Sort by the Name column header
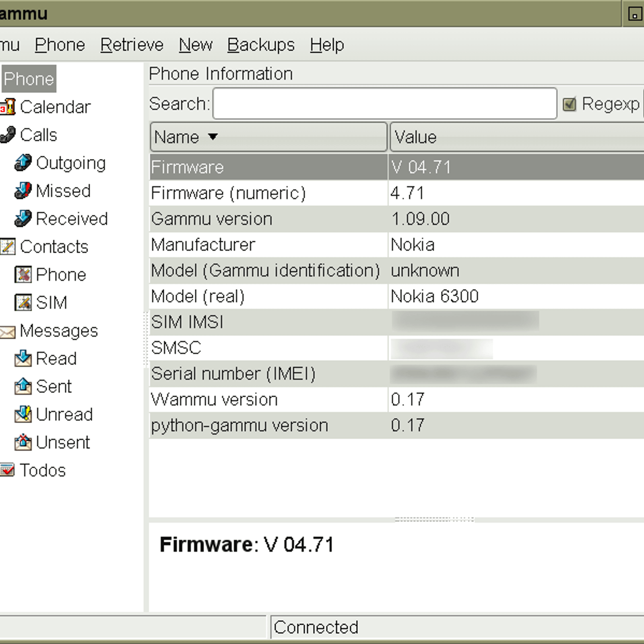Image resolution: width=644 pixels, height=644 pixels. 268,137
